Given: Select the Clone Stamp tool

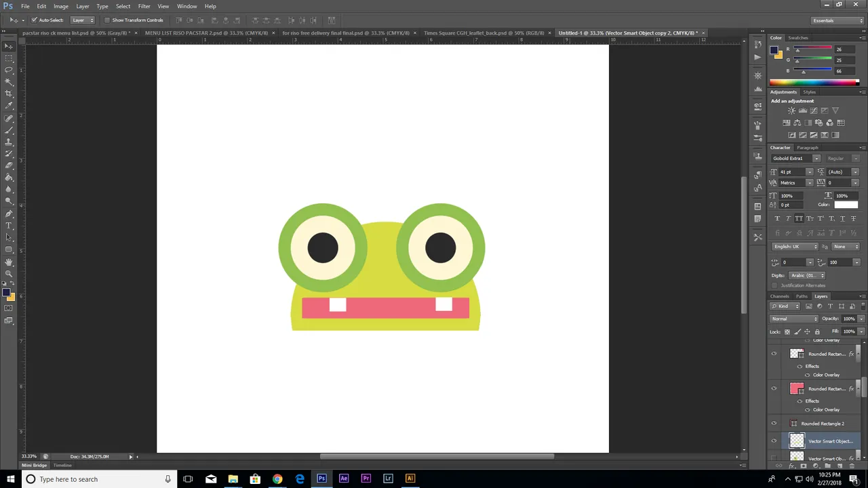Looking at the screenshot, I should tap(9, 142).
